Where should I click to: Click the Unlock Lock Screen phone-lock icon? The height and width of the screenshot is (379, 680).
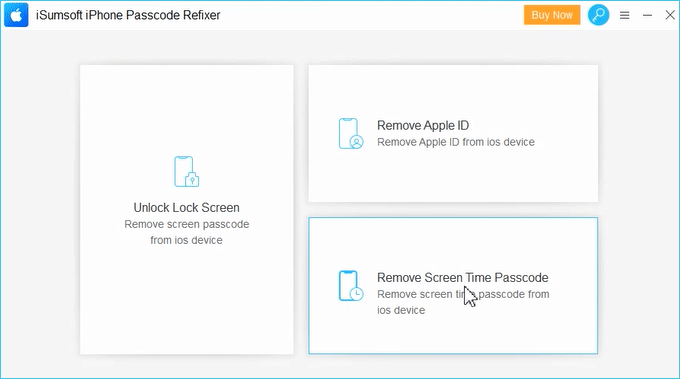[x=186, y=172]
